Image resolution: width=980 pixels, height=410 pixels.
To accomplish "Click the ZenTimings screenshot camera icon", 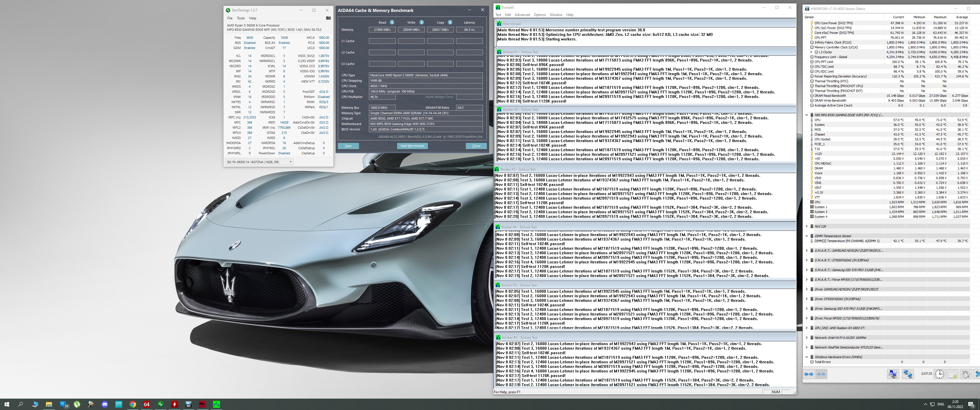I will click(x=328, y=18).
